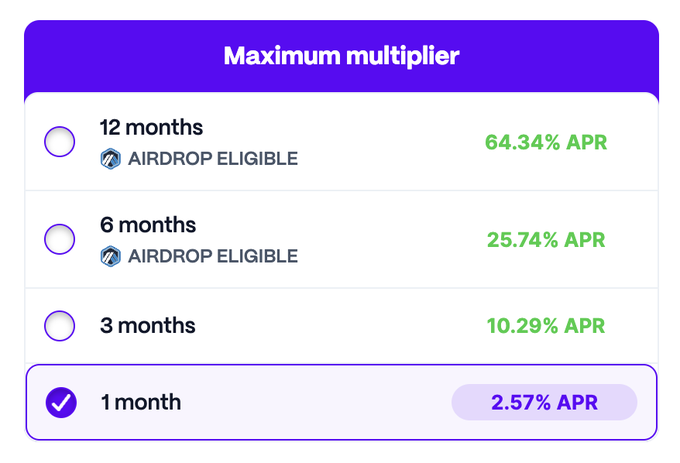Click the 3 months label
The width and height of the screenshot is (680, 463).
coord(148,325)
